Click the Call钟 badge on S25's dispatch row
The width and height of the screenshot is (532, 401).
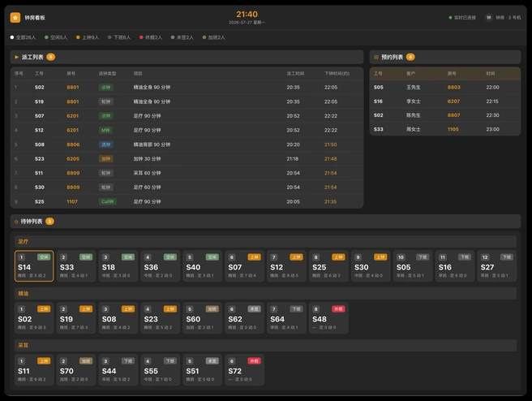point(107,201)
